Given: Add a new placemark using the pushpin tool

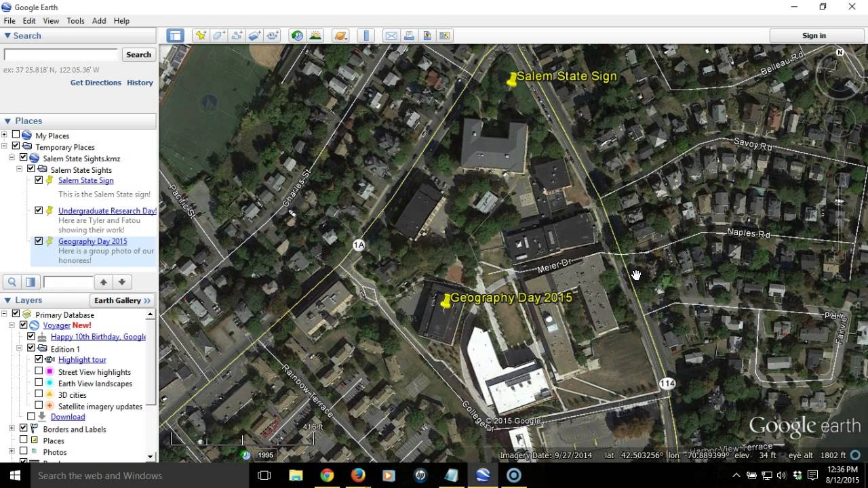Looking at the screenshot, I should (x=200, y=36).
